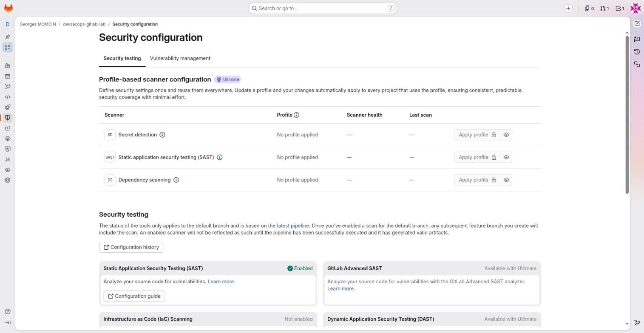Viewport: 644px width, 333px height.
Task: Go to Georges MOMO N breadcrumb
Action: [38, 24]
